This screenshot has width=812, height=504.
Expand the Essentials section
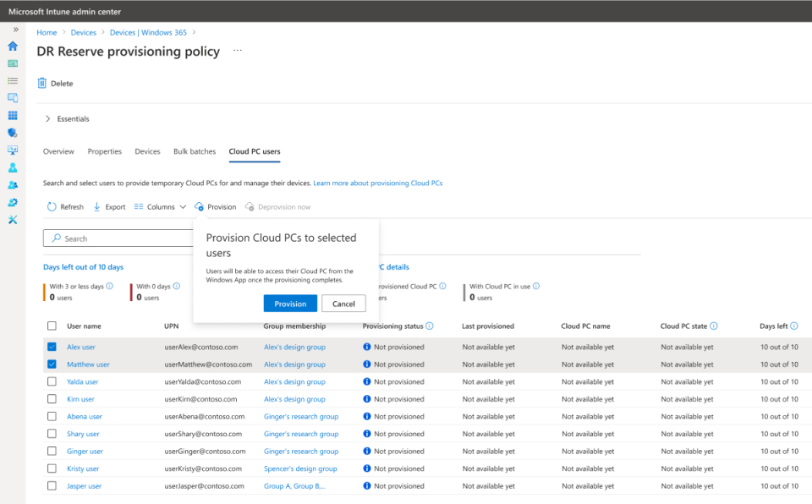pos(48,119)
